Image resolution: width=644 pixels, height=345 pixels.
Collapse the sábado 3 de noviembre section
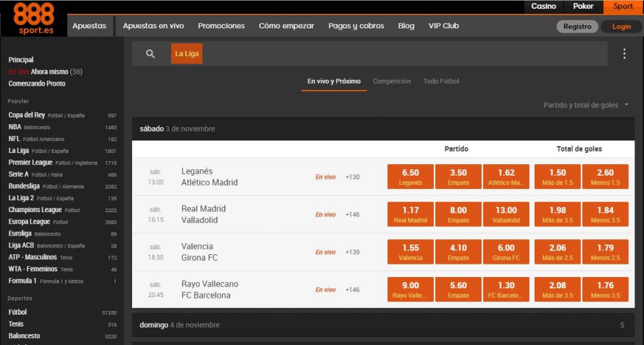[383, 128]
